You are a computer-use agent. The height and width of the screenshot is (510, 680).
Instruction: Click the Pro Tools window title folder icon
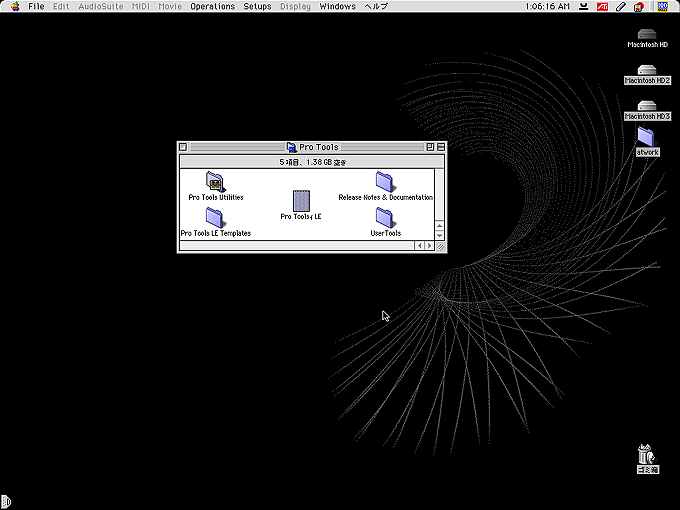point(291,147)
